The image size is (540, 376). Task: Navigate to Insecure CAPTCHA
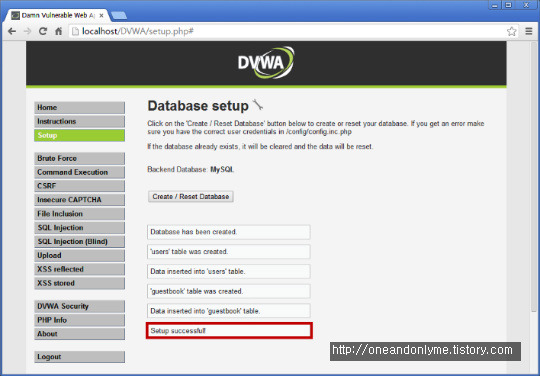pos(80,200)
